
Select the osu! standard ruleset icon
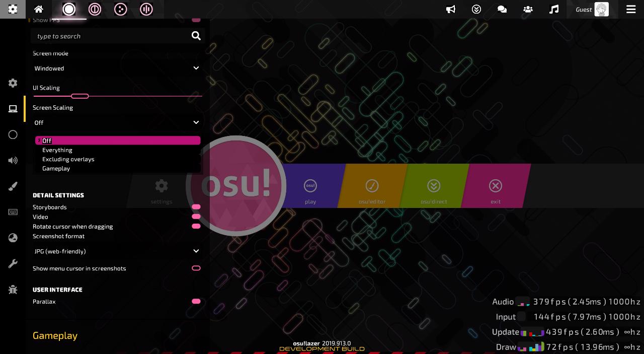[x=69, y=9]
